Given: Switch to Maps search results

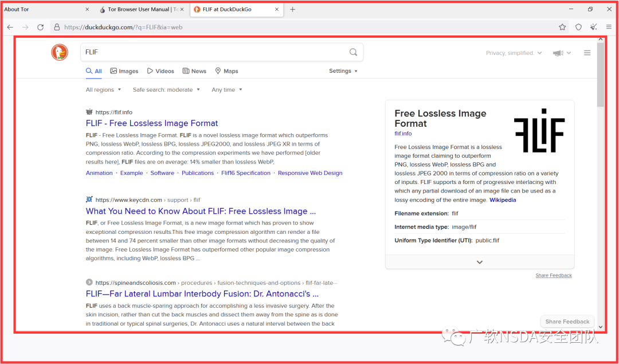Looking at the screenshot, I should click(x=226, y=71).
